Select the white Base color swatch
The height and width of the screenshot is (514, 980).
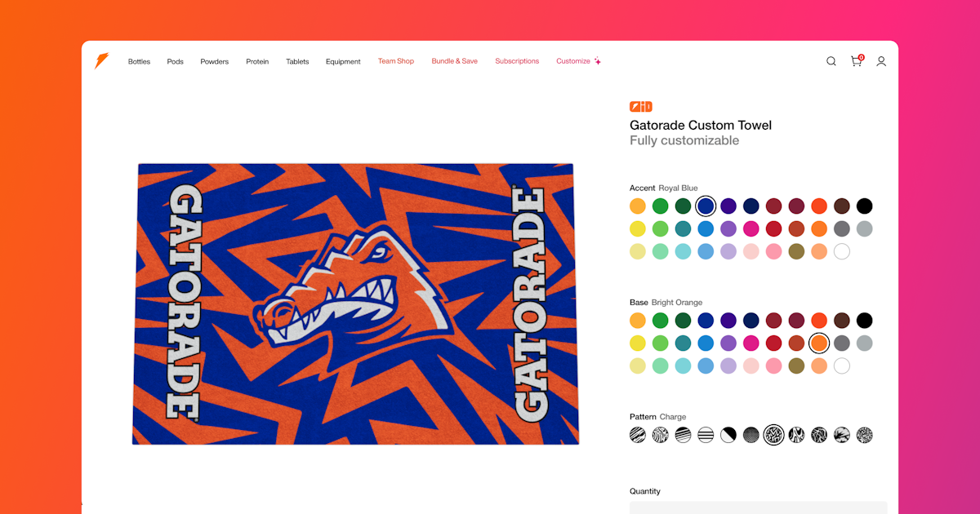841,366
